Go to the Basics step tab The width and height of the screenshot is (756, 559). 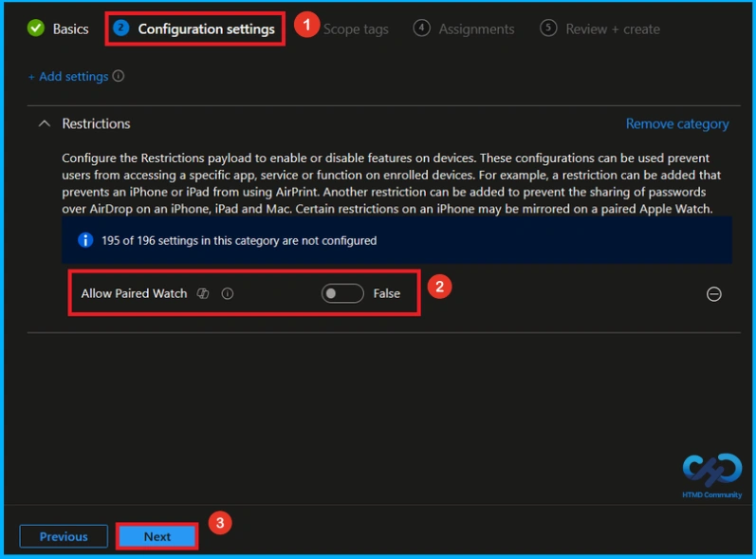click(x=58, y=28)
